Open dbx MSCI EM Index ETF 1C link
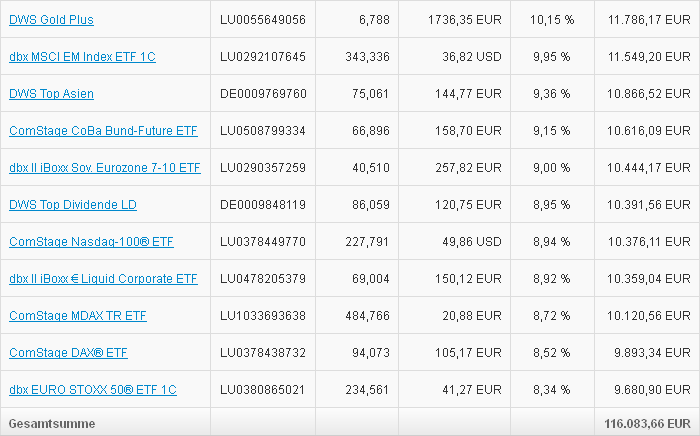The image size is (700, 436). coord(82,57)
